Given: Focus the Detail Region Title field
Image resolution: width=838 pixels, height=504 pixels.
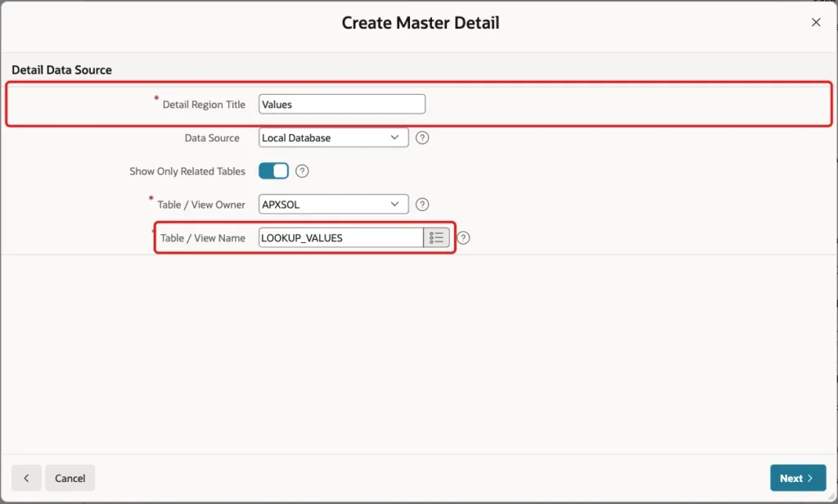Looking at the screenshot, I should coord(342,104).
